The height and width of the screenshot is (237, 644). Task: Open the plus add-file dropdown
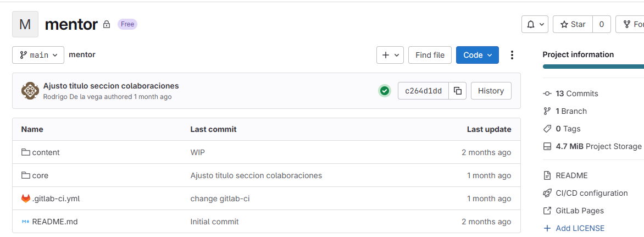(390, 55)
